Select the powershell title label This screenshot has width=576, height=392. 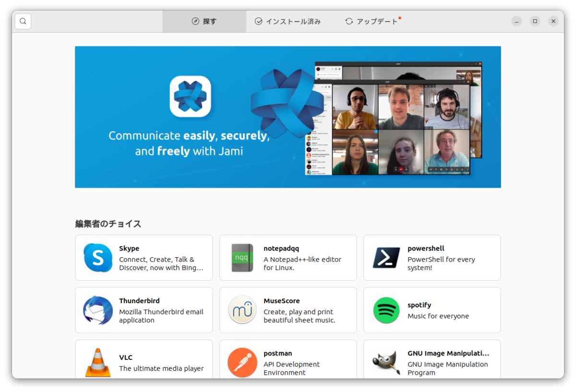pyautogui.click(x=426, y=249)
